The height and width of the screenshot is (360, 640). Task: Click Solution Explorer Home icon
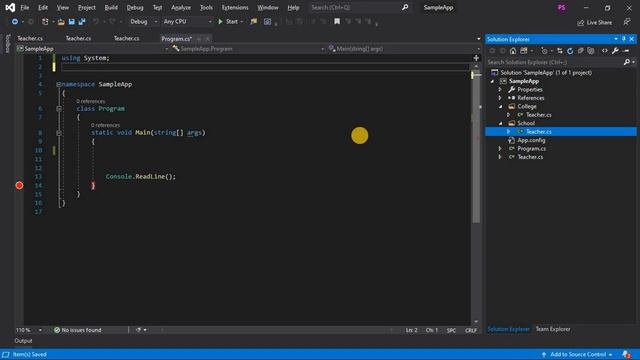click(513, 51)
